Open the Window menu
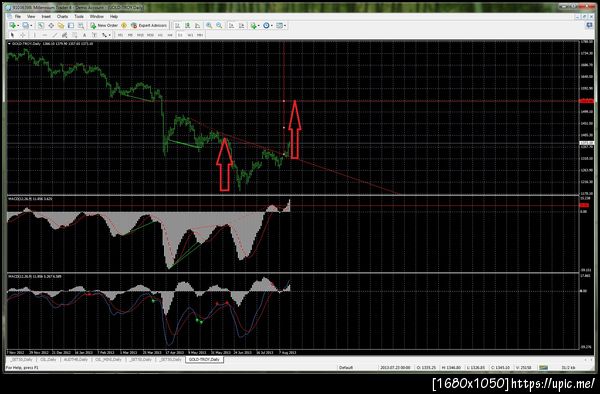The height and width of the screenshot is (394, 600). 96,16
